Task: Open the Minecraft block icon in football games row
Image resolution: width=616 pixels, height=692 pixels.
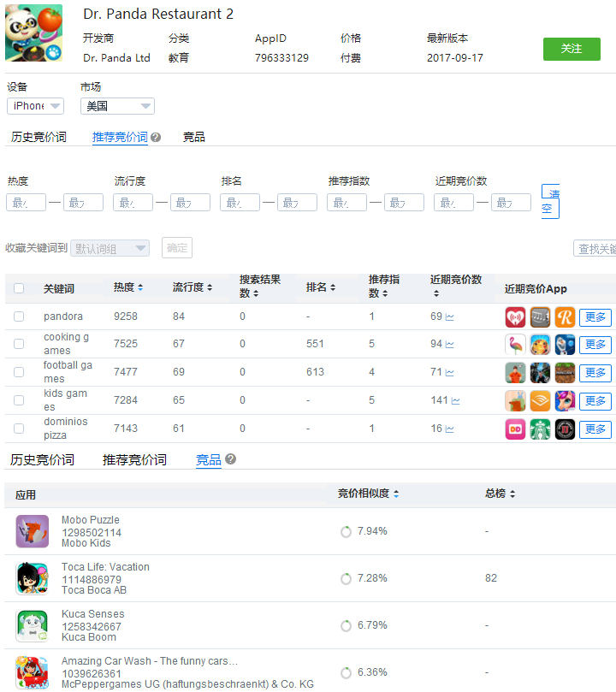Action: pos(565,372)
